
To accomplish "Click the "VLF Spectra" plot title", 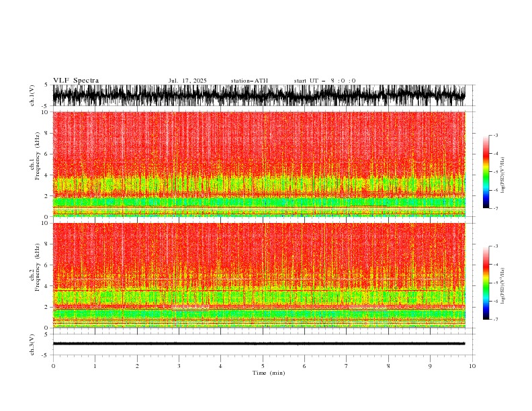I will click(76, 81).
